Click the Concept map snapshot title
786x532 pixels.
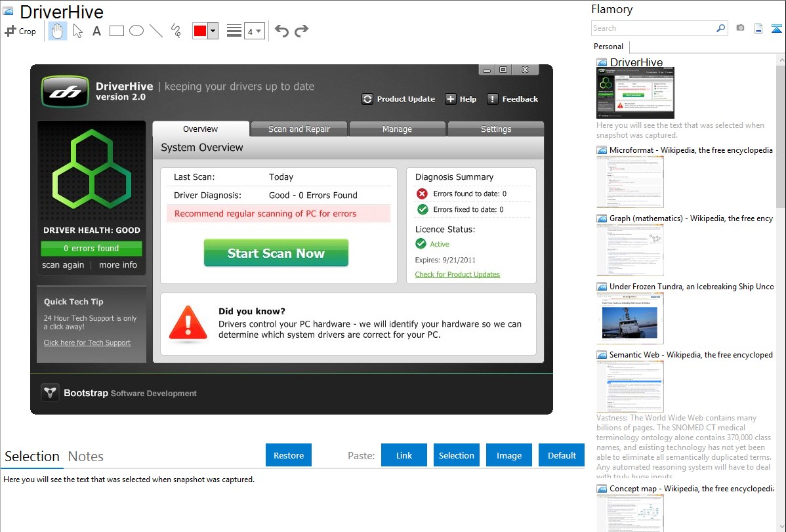(692, 488)
